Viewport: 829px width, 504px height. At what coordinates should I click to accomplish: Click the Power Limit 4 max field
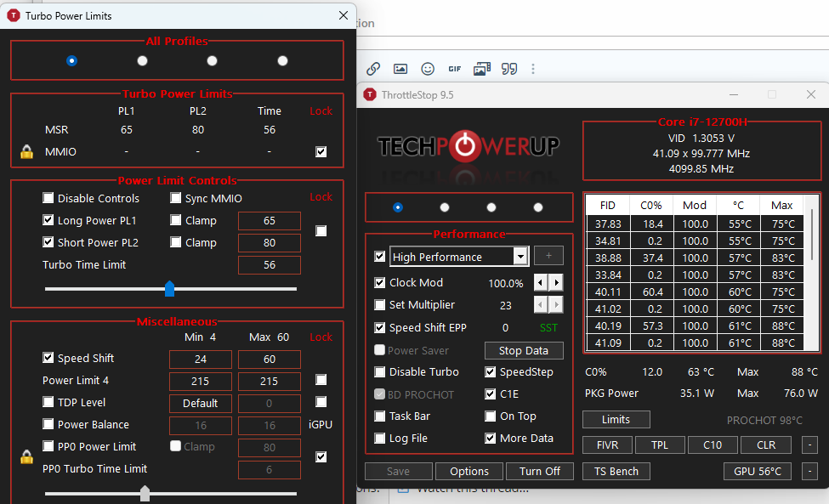tap(270, 381)
